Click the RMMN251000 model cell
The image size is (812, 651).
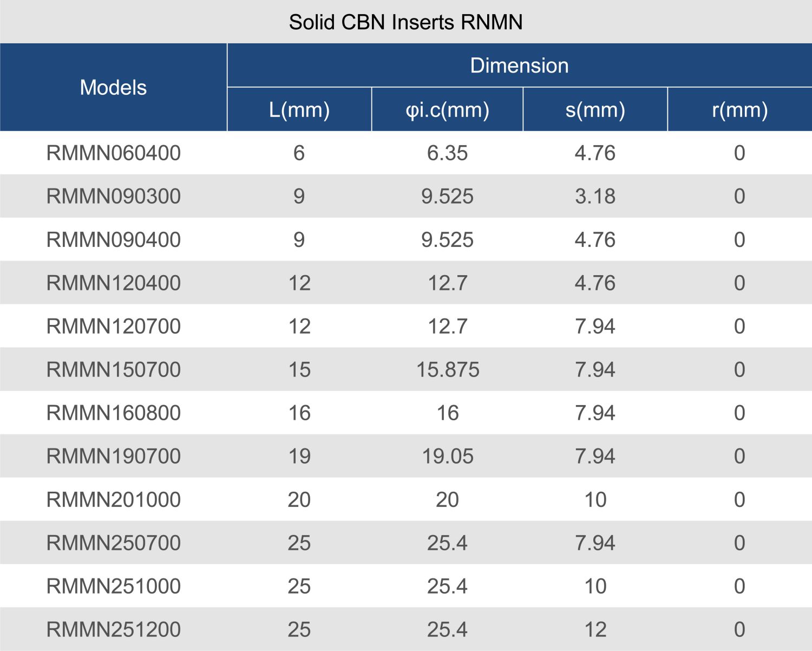pyautogui.click(x=114, y=587)
